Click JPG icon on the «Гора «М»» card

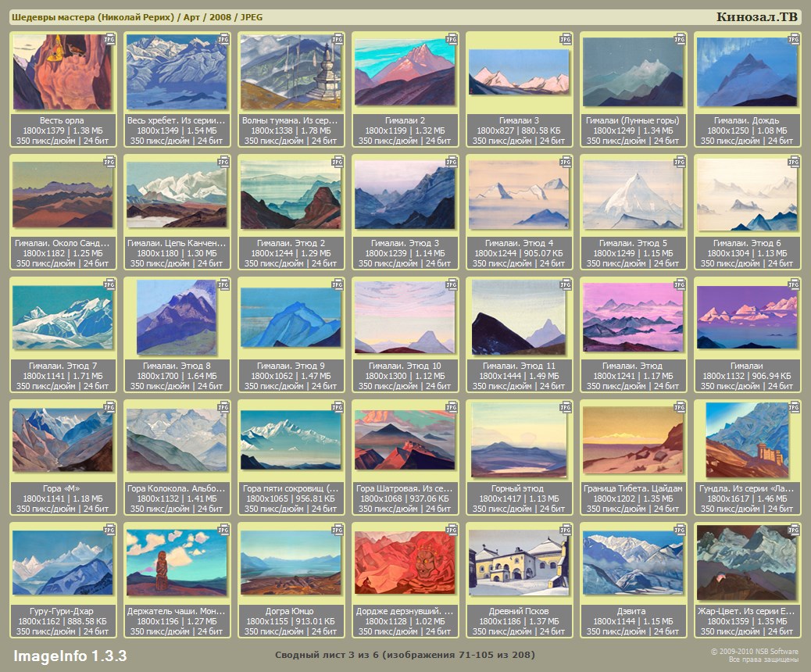[109, 407]
